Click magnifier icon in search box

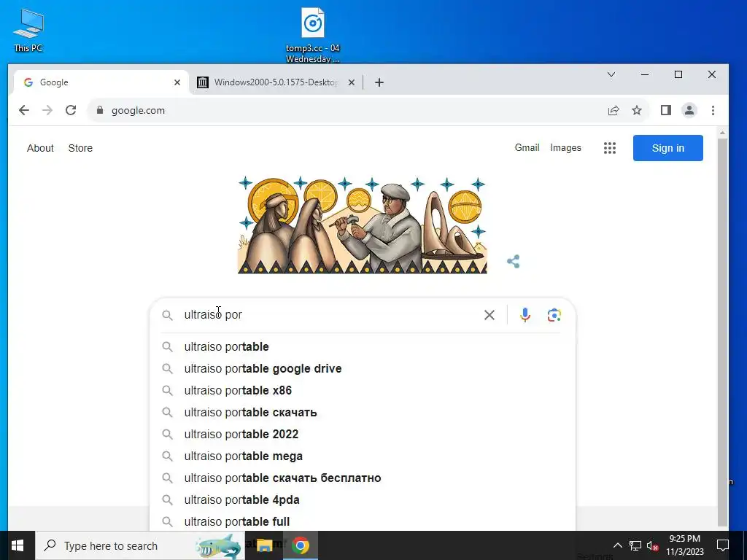pyautogui.click(x=167, y=315)
